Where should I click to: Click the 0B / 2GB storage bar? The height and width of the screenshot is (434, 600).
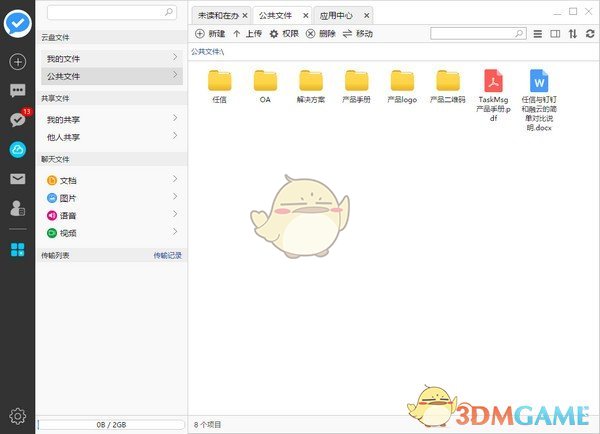pyautogui.click(x=111, y=424)
